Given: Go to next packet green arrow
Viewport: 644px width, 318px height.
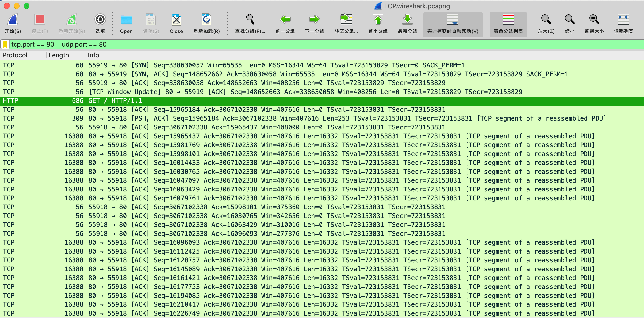Looking at the screenshot, I should 314,19.
